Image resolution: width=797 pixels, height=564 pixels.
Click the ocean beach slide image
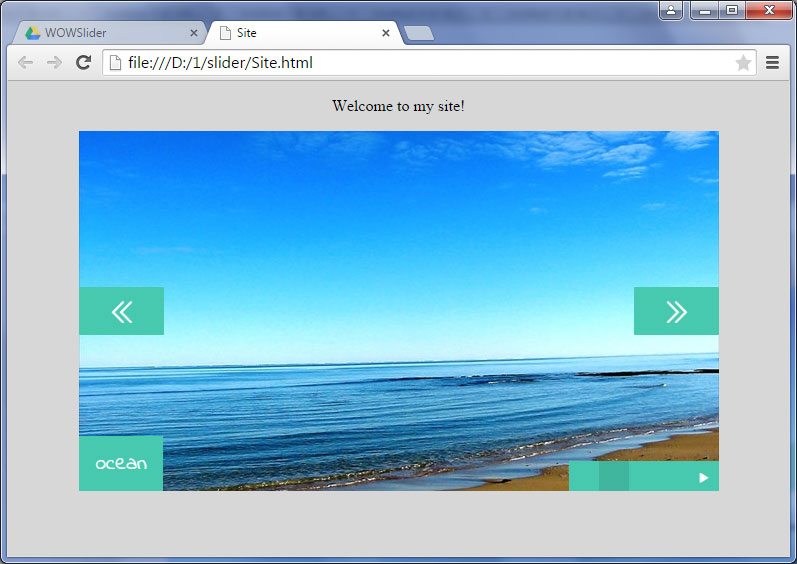[x=398, y=311]
